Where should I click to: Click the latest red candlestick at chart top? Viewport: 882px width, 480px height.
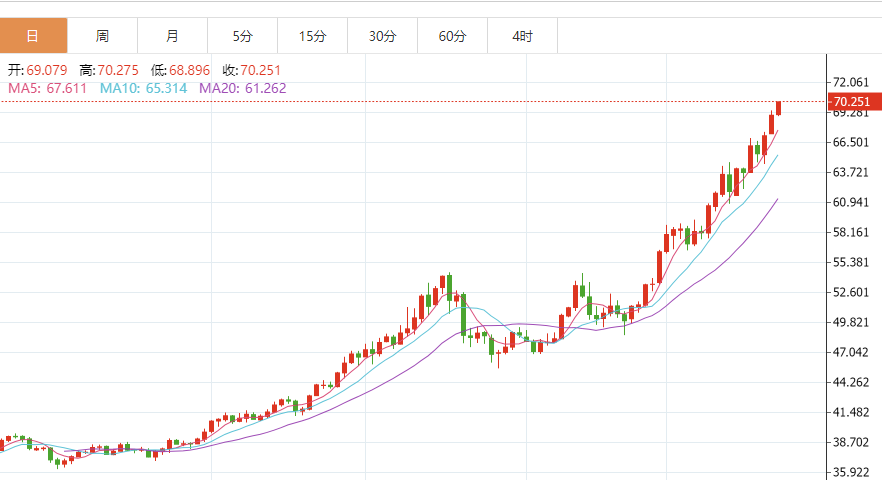click(x=778, y=108)
